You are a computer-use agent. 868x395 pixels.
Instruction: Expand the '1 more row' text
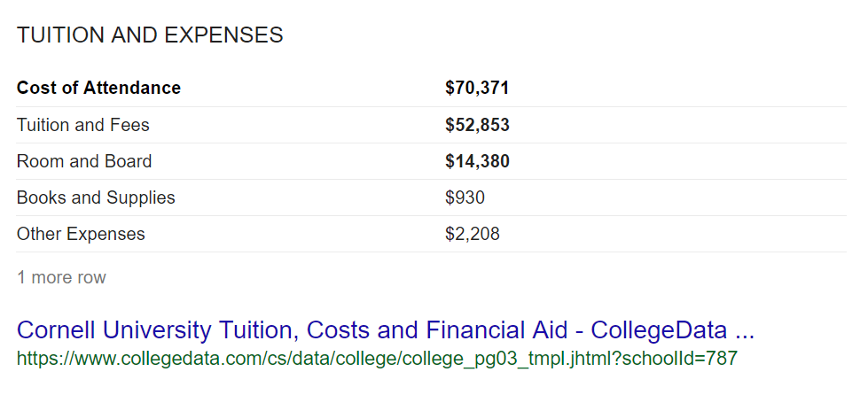pos(61,277)
